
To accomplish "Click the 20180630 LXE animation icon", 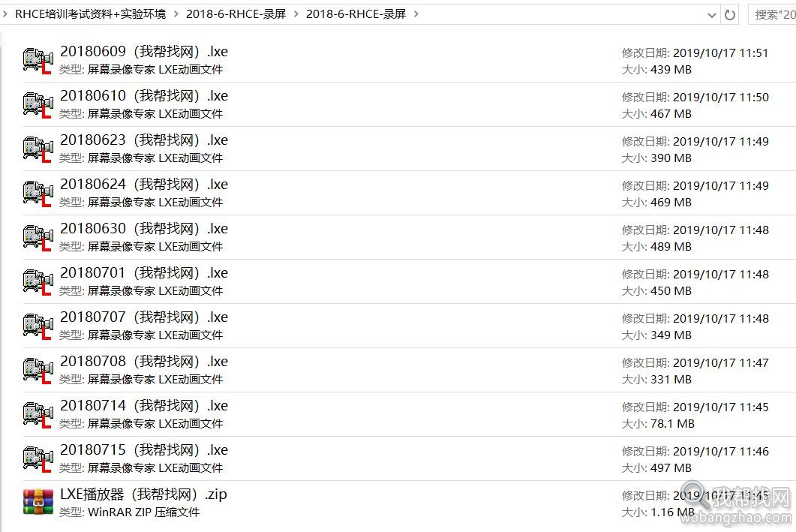I will click(x=38, y=238).
